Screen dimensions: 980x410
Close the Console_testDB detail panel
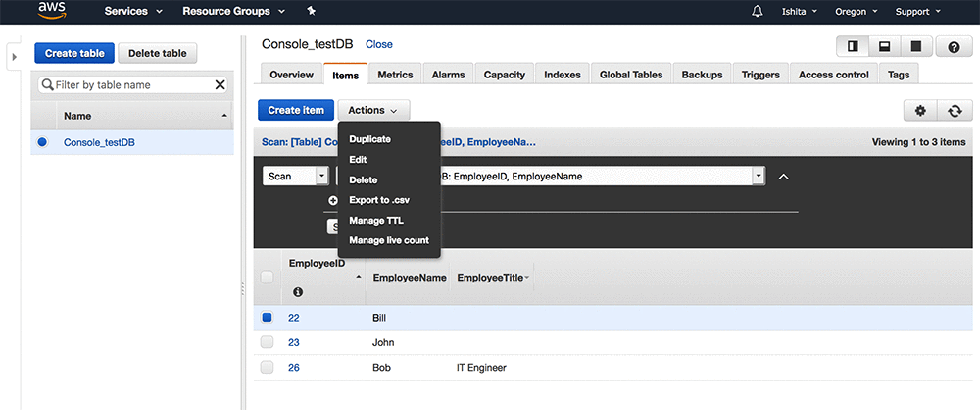378,44
